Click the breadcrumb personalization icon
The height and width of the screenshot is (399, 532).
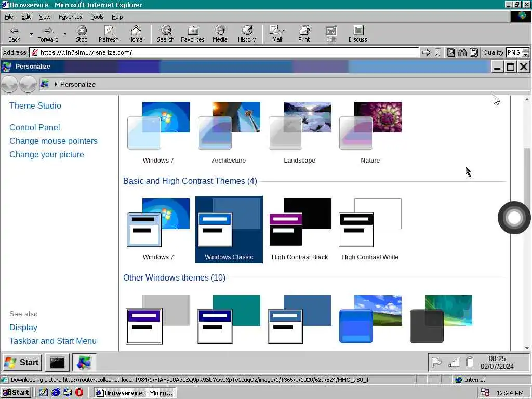[45, 84]
